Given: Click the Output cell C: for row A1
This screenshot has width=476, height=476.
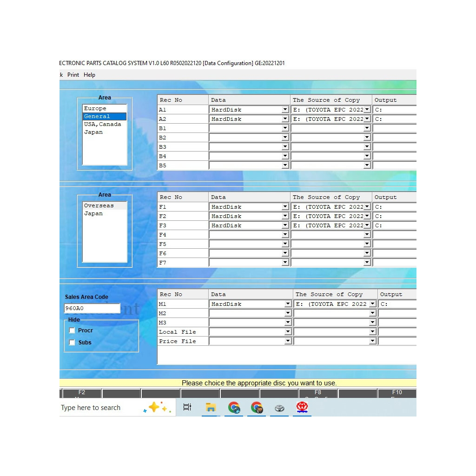Looking at the screenshot, I should 395,110.
